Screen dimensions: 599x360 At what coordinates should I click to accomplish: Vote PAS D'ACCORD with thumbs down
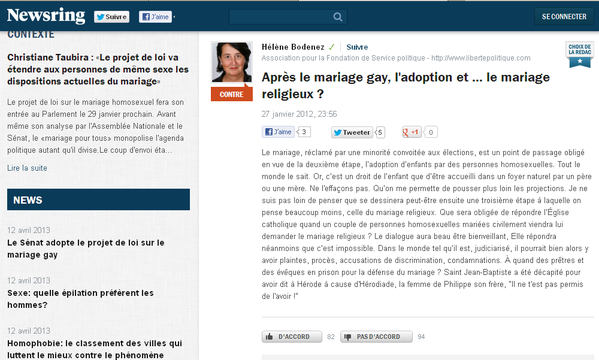376,337
